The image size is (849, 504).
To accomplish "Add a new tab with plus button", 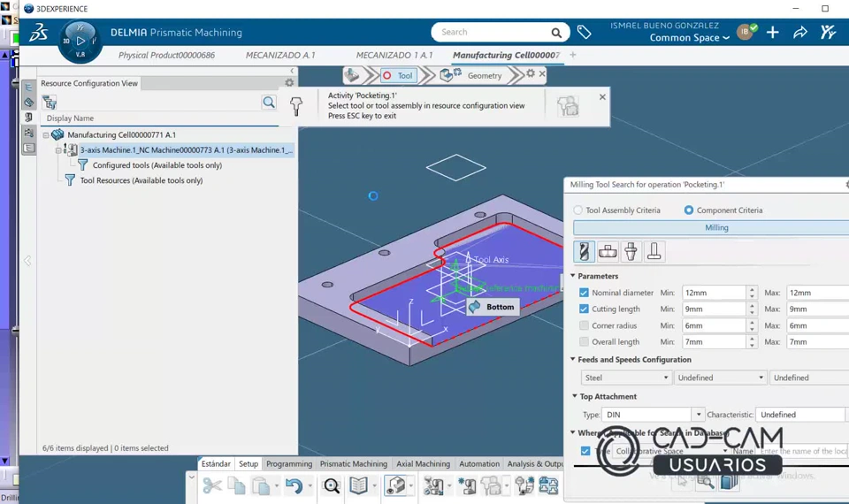I will (x=573, y=55).
